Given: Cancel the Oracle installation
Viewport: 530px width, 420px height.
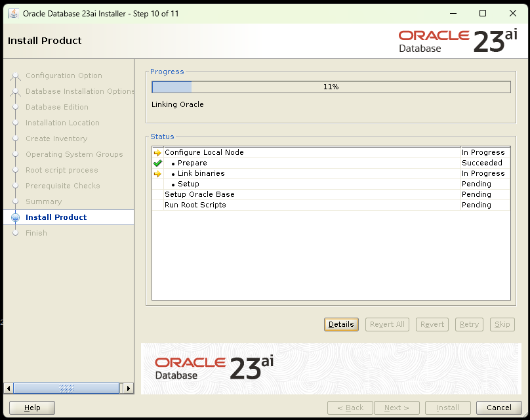Looking at the screenshot, I should tap(499, 408).
